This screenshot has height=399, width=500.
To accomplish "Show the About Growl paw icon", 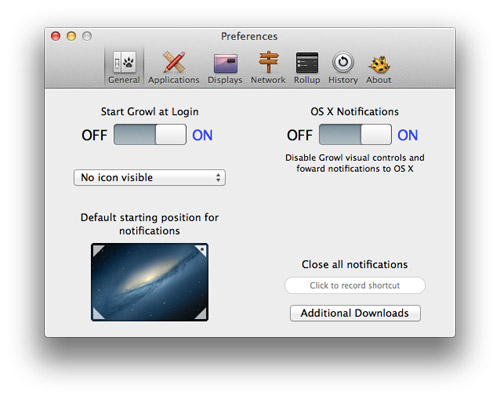I will tap(379, 64).
